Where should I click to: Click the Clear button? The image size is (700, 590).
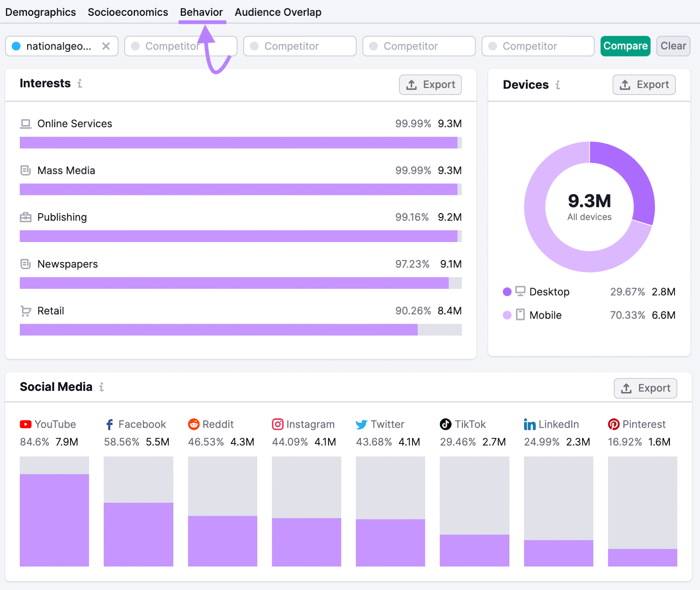click(x=673, y=46)
